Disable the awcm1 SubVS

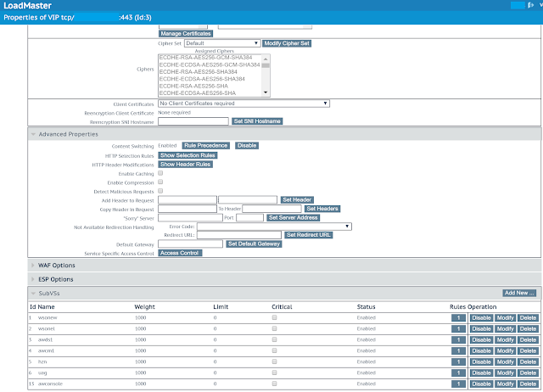481,350
